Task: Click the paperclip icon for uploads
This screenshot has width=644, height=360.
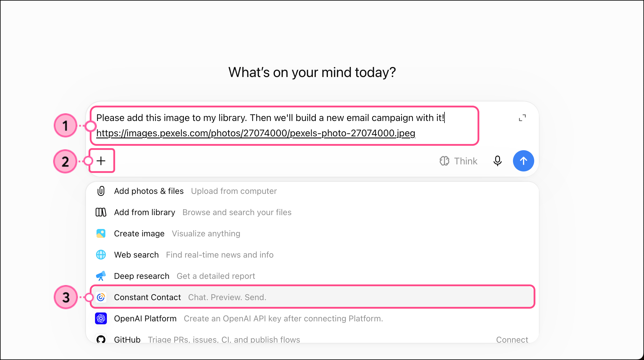Action: coord(101,191)
